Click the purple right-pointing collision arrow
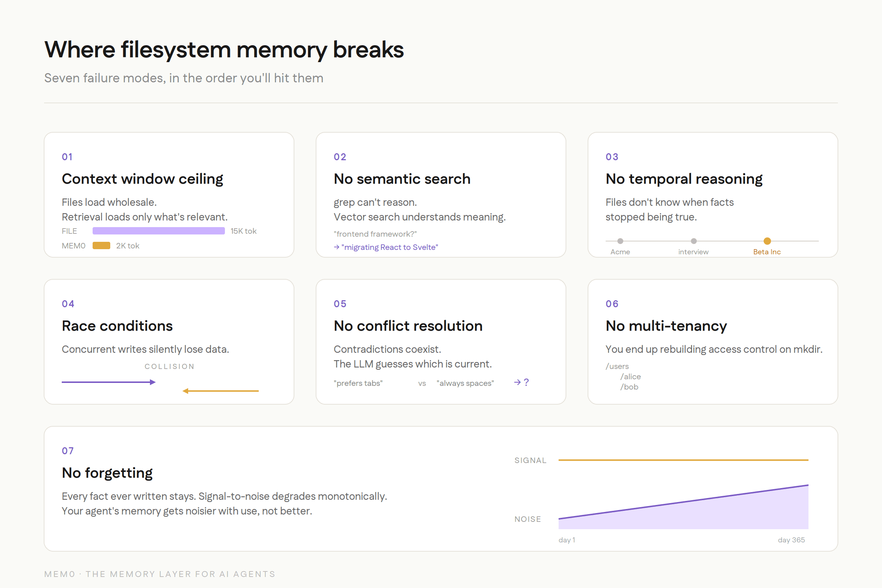Screen dimensions: 882x588 [109, 382]
